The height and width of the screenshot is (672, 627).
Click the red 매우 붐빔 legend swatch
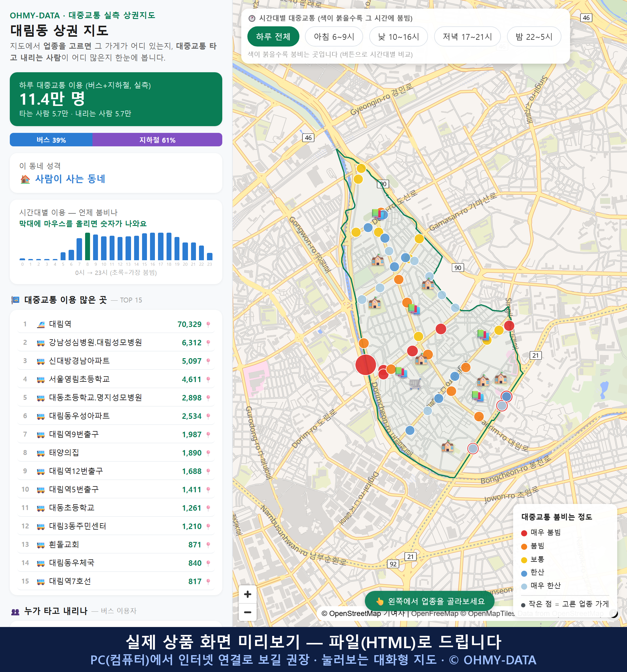click(x=524, y=533)
